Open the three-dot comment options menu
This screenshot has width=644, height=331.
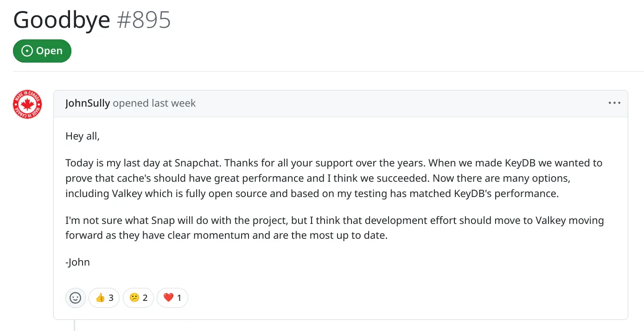[614, 103]
